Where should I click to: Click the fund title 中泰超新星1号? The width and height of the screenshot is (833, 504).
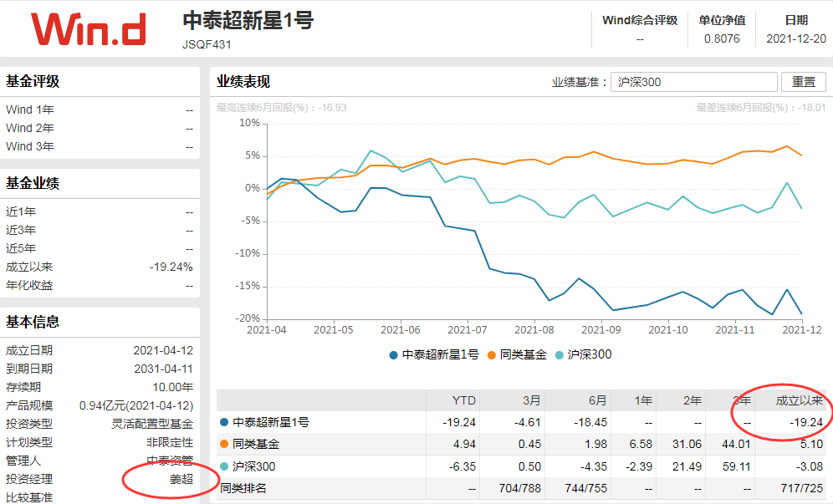point(248,21)
